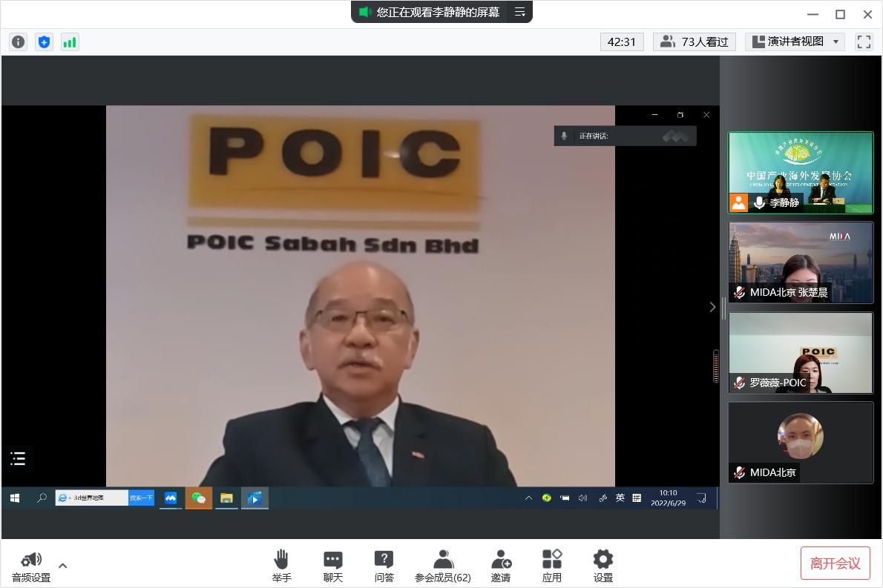Screen dimensions: 883x588
Task: Open the 聊天 chat panel
Action: pos(333,566)
